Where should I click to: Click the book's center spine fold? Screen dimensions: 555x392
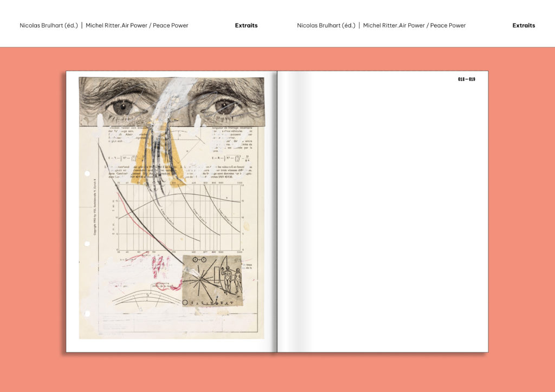[277, 211]
